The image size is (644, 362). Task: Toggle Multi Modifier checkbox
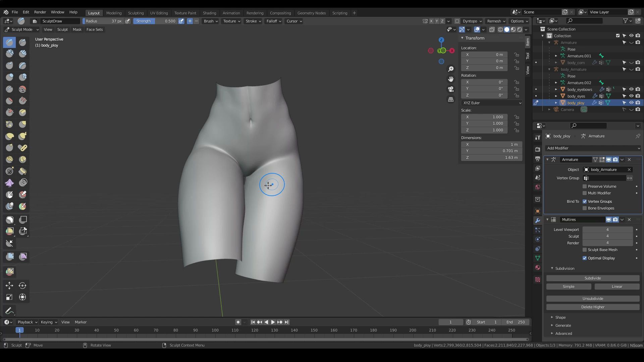tap(585, 193)
